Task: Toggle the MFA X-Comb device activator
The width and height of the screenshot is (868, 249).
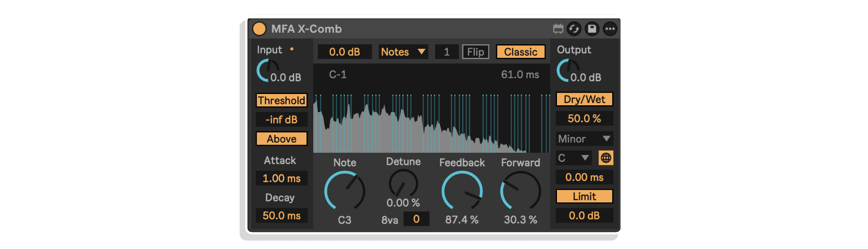Action: (259, 29)
